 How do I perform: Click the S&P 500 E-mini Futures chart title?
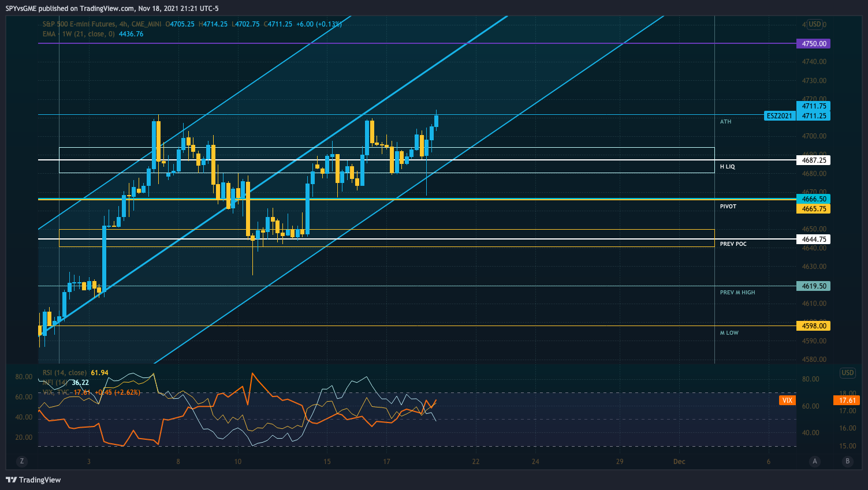pos(102,24)
